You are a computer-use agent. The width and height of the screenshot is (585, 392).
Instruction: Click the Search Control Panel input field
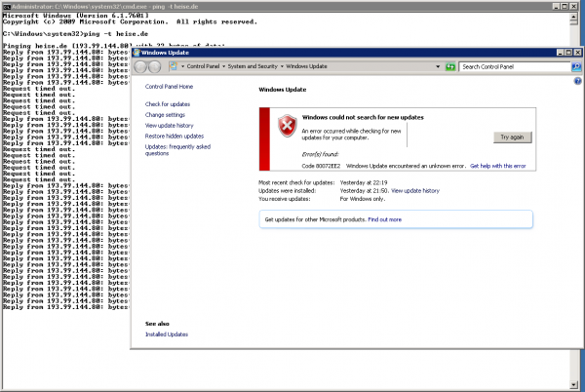point(515,66)
